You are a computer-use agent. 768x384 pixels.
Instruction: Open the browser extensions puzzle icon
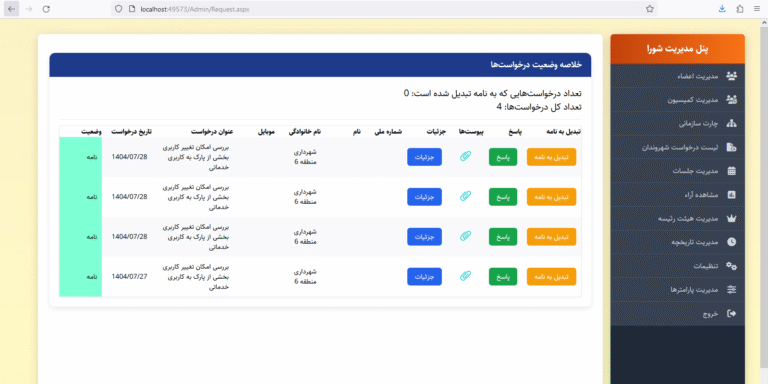[740, 9]
